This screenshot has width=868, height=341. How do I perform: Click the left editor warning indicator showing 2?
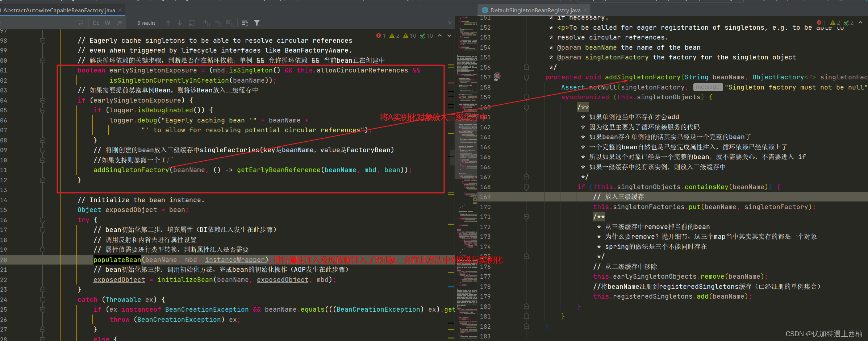pos(395,36)
